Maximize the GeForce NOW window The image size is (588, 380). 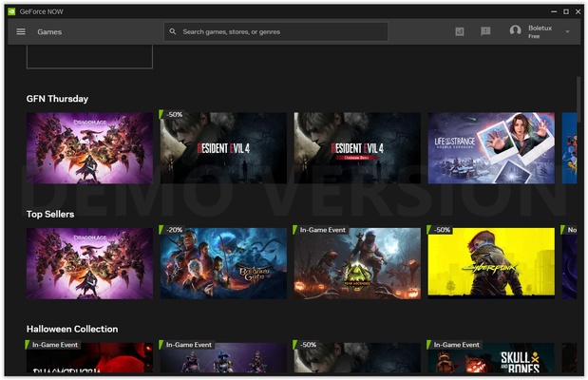tap(566, 11)
